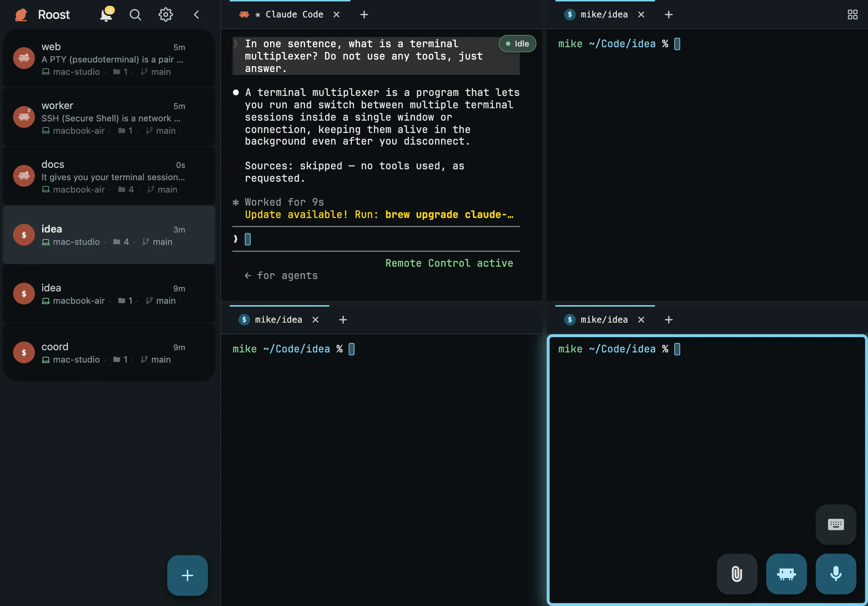The width and height of the screenshot is (868, 606).
Task: Click the shell icon on bottom-left tab
Action: [x=244, y=320]
